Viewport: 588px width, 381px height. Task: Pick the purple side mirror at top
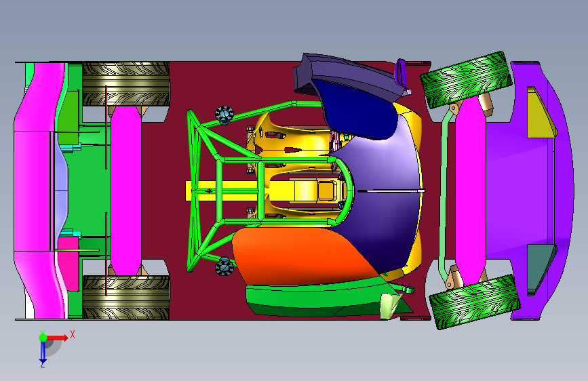pyautogui.click(x=401, y=71)
